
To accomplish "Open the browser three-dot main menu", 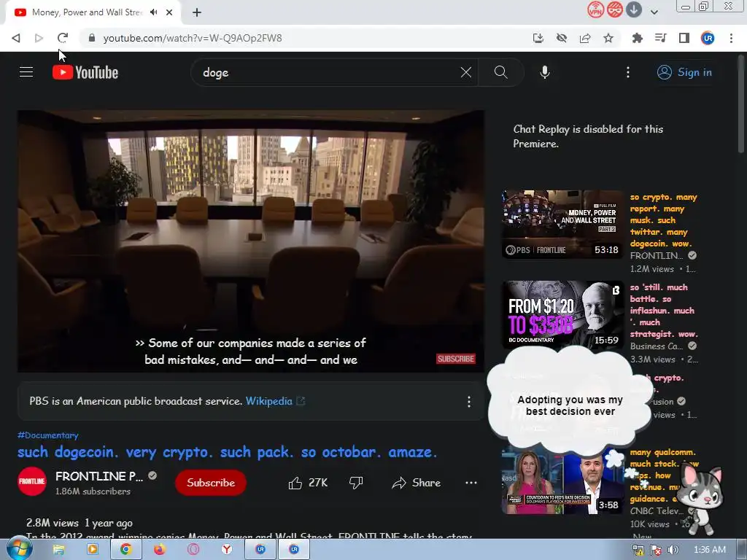I will pyautogui.click(x=731, y=38).
